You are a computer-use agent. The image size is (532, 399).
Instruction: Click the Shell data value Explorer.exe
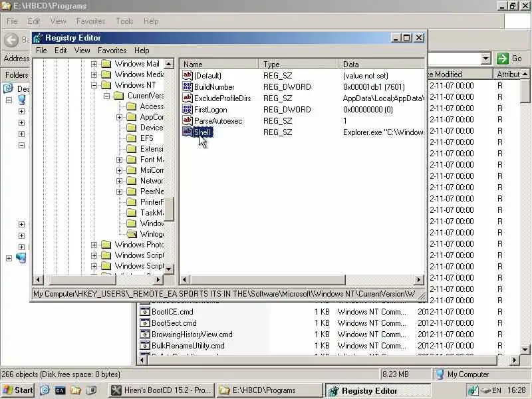(x=383, y=132)
